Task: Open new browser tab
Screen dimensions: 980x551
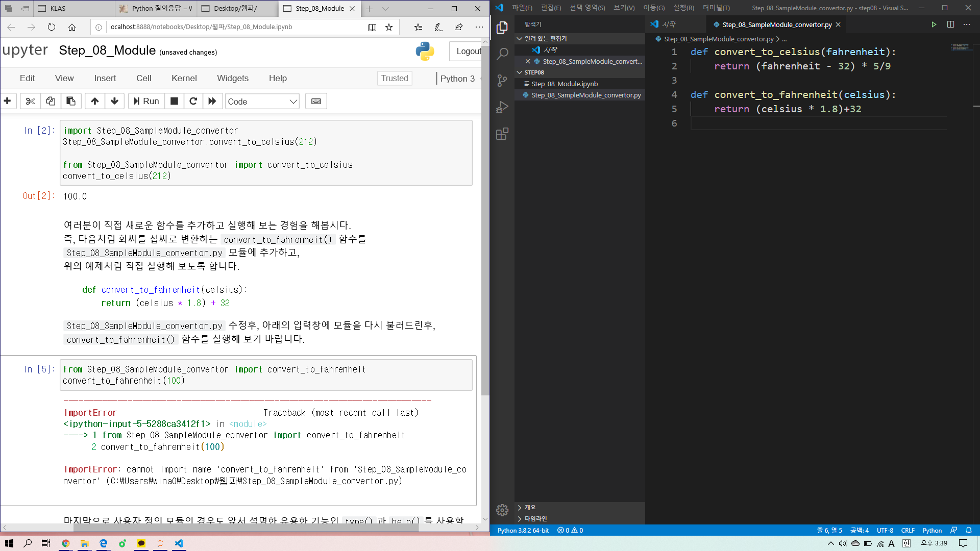Action: click(369, 9)
